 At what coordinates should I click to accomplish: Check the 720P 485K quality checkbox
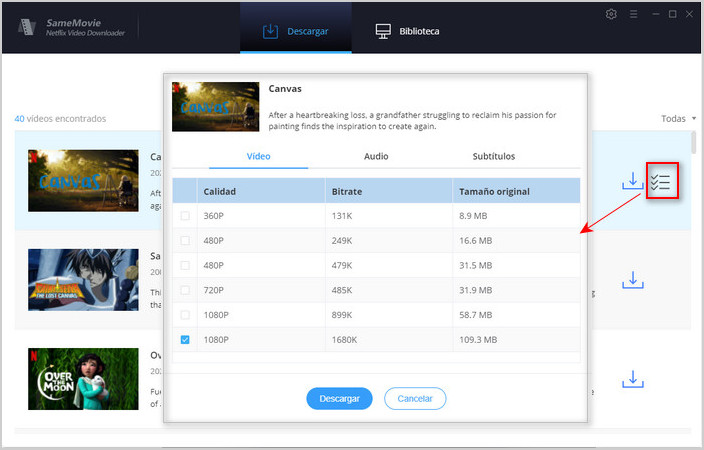click(185, 290)
